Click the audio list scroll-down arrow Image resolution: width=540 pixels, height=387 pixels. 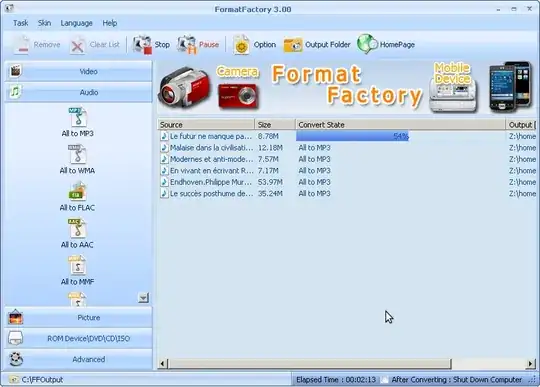[143, 297]
